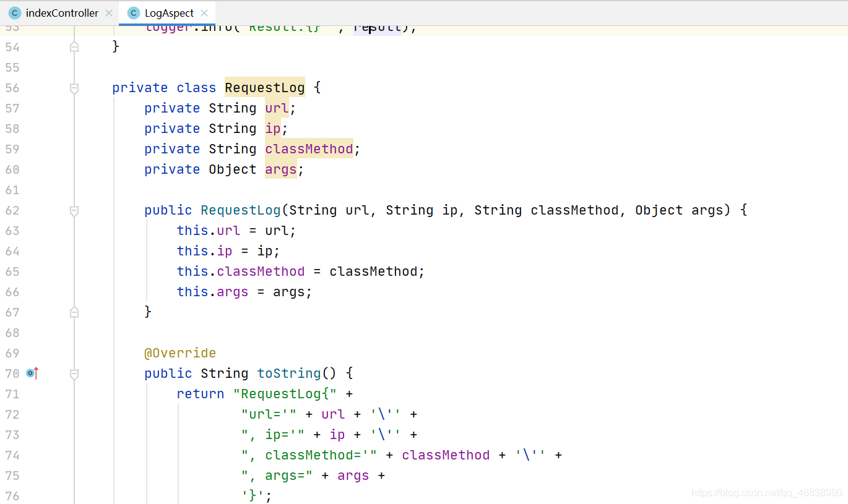848x504 pixels.
Task: Click the "RequestLog{" string literal on line 71
Action: click(285, 394)
